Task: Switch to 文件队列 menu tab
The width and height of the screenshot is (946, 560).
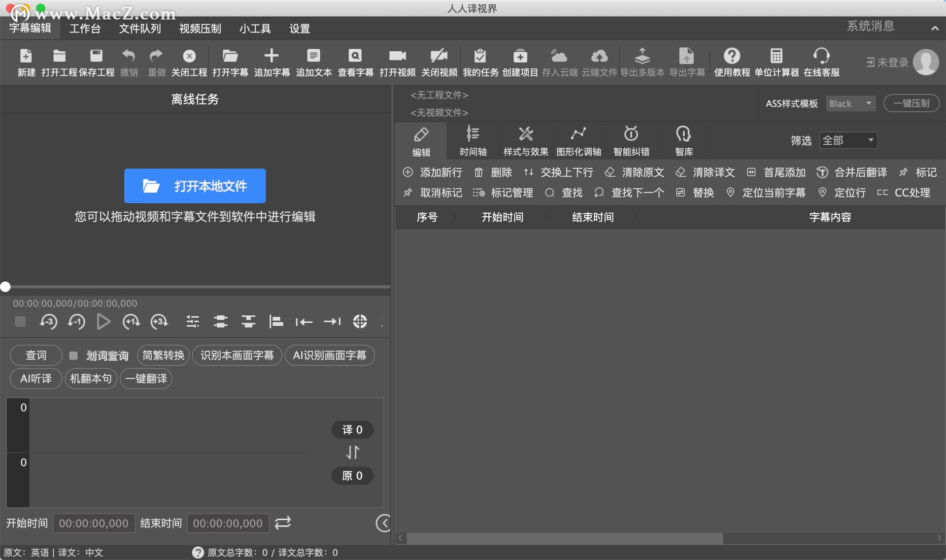Action: (140, 29)
